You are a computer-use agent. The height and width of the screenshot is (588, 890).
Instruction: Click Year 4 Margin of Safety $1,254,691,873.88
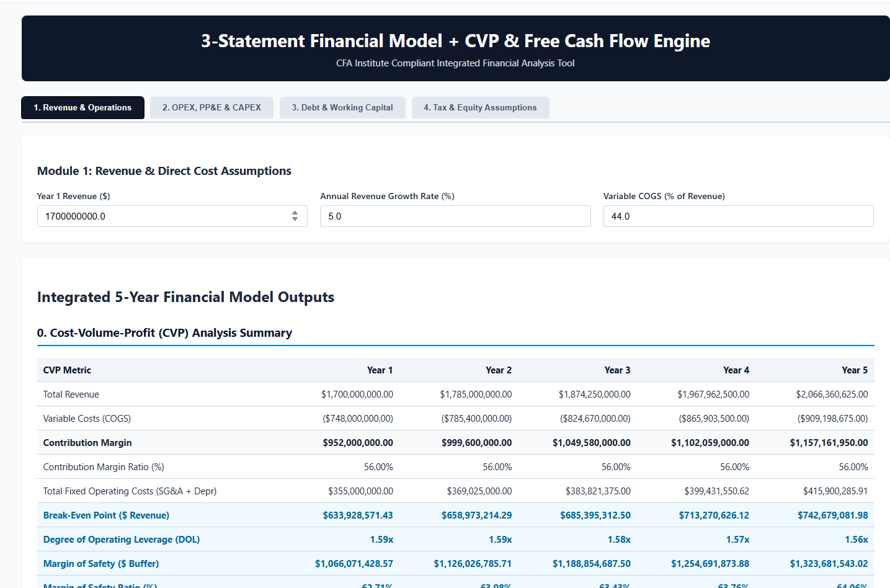(710, 564)
